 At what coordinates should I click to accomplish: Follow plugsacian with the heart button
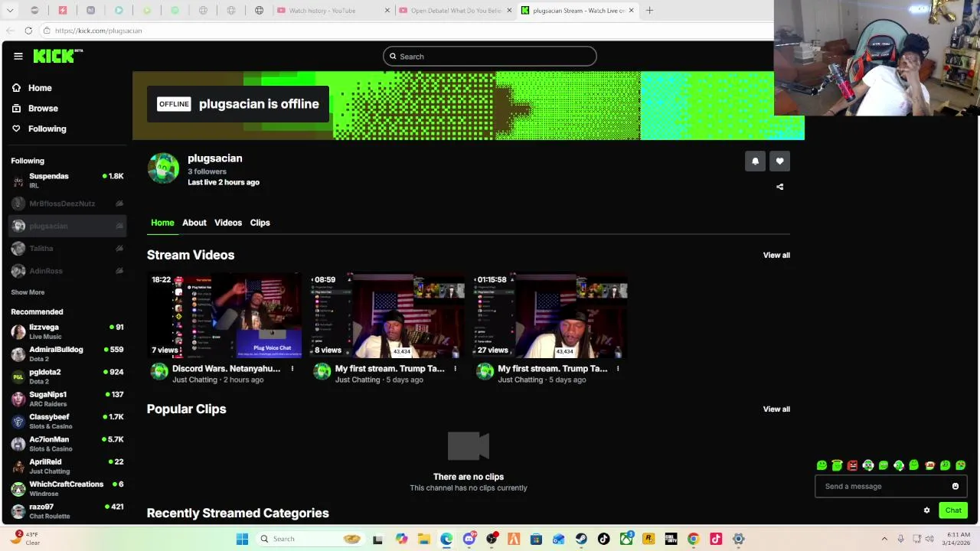(x=779, y=161)
